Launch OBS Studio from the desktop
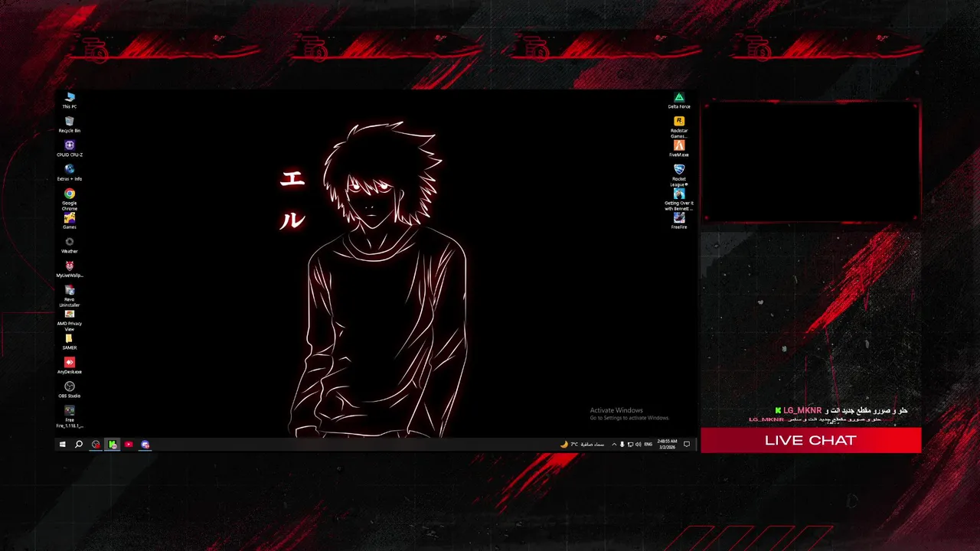 coord(70,390)
